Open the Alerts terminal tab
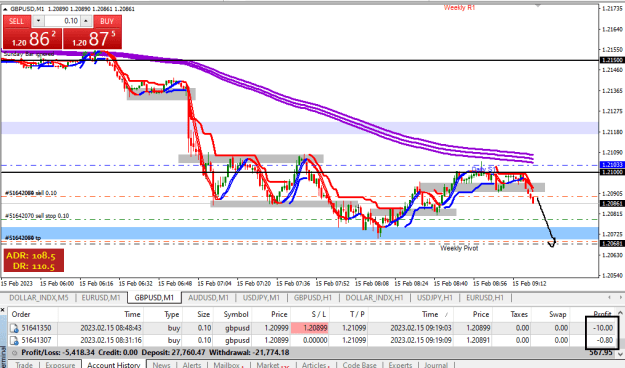625x368 pixels. pyautogui.click(x=191, y=364)
